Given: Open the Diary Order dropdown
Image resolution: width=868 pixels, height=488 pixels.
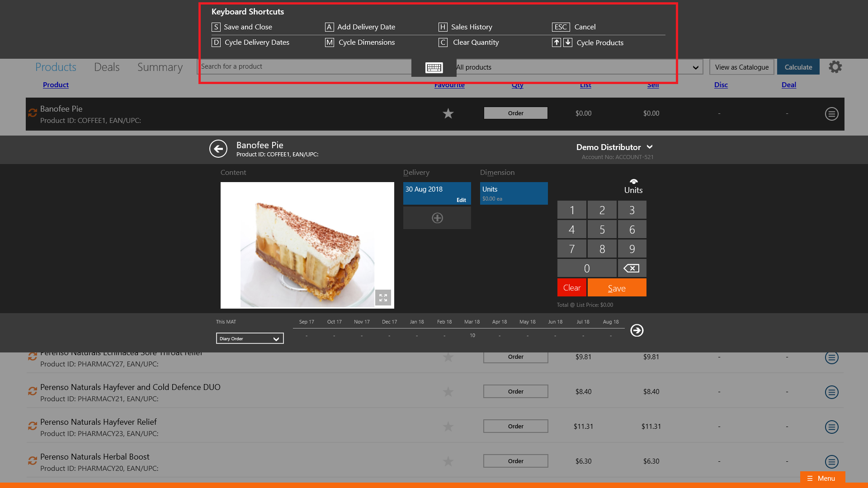Looking at the screenshot, I should click(250, 338).
